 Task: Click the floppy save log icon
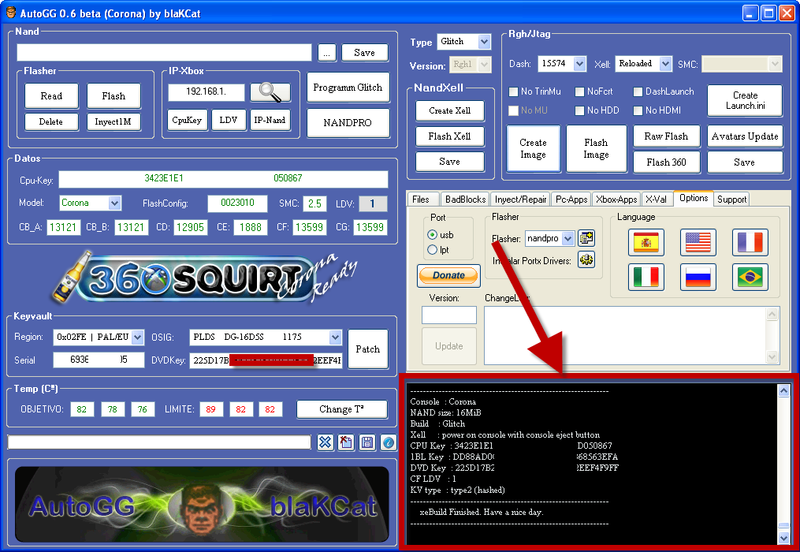(x=367, y=442)
